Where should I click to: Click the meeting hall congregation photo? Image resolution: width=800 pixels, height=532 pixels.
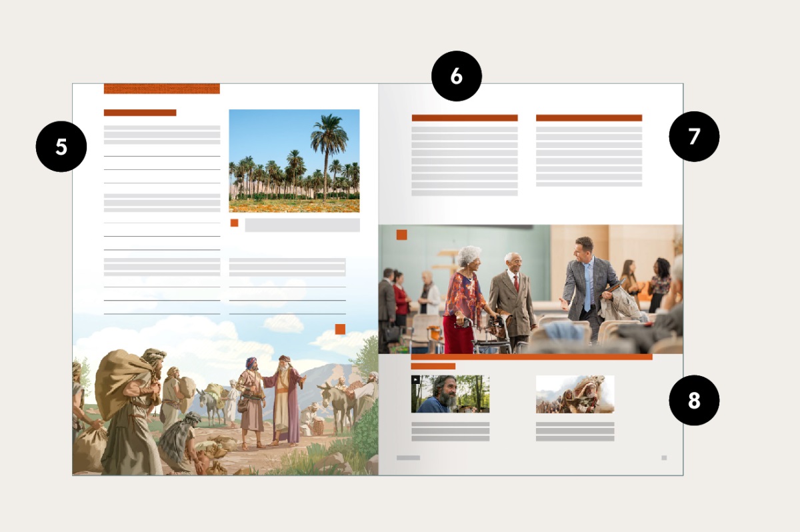pos(530,289)
